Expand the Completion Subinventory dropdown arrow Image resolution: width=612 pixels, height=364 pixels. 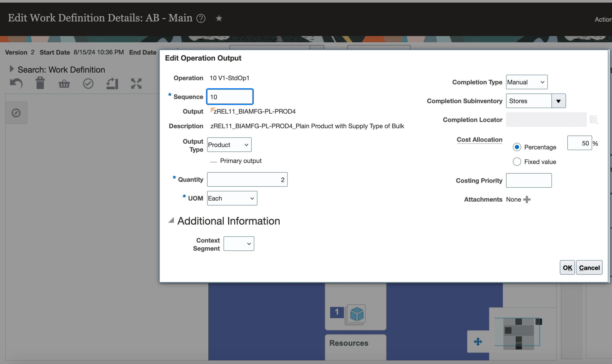[558, 101]
